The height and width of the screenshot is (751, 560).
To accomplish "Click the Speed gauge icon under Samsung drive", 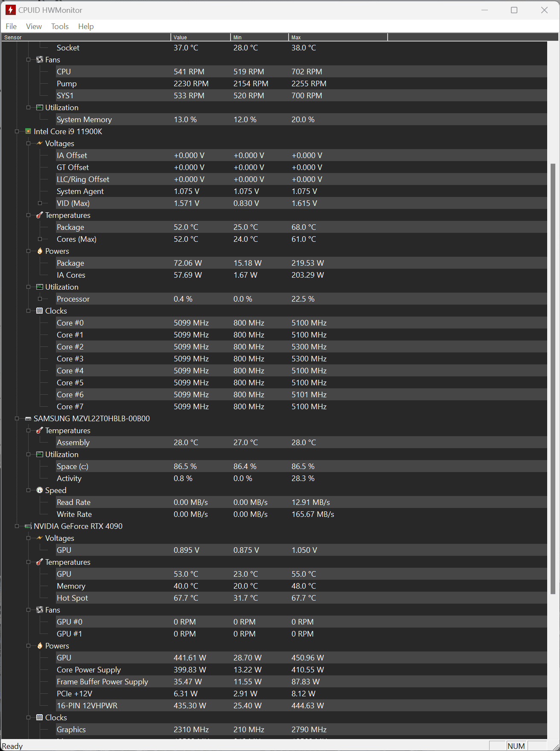I will [x=40, y=490].
